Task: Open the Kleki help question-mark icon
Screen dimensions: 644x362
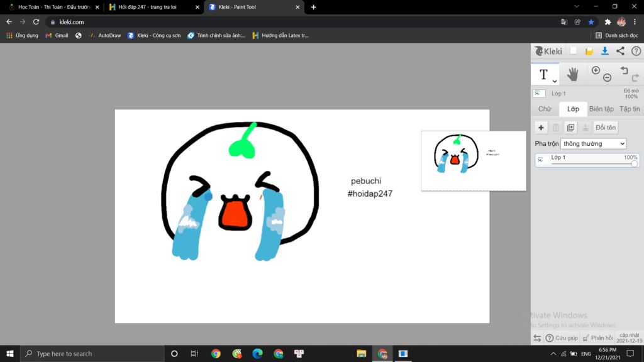Action: pyautogui.click(x=636, y=51)
